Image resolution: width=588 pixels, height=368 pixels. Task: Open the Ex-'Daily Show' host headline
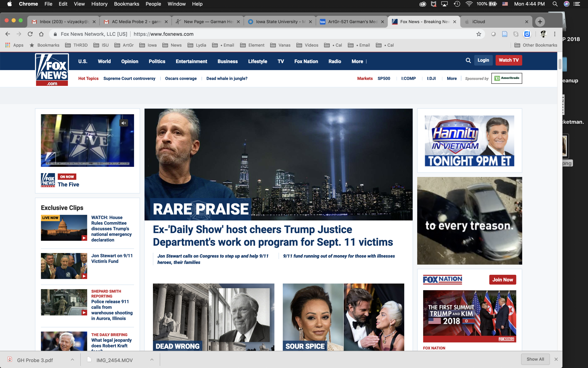[x=273, y=236]
